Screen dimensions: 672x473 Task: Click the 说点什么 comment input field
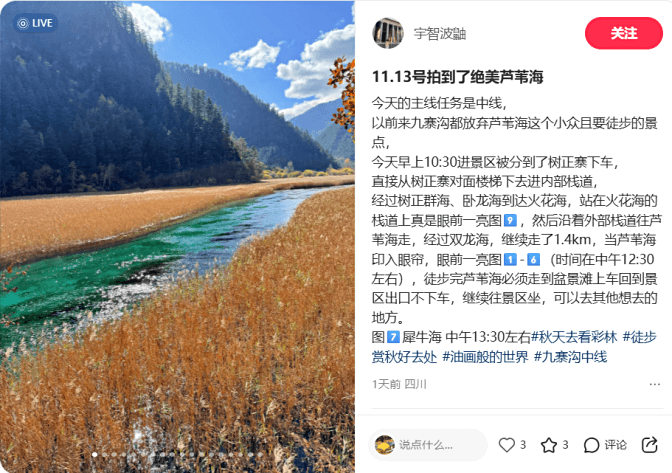pyautogui.click(x=428, y=445)
